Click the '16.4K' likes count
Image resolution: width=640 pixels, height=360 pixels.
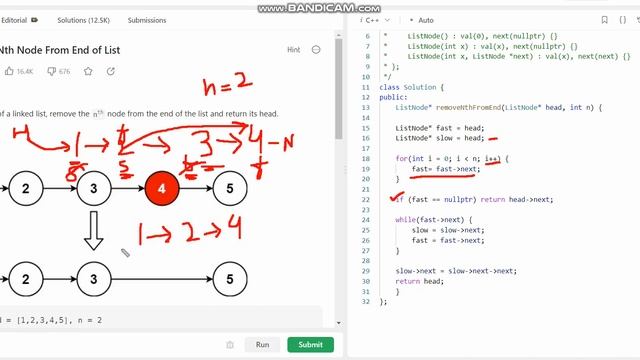point(25,71)
